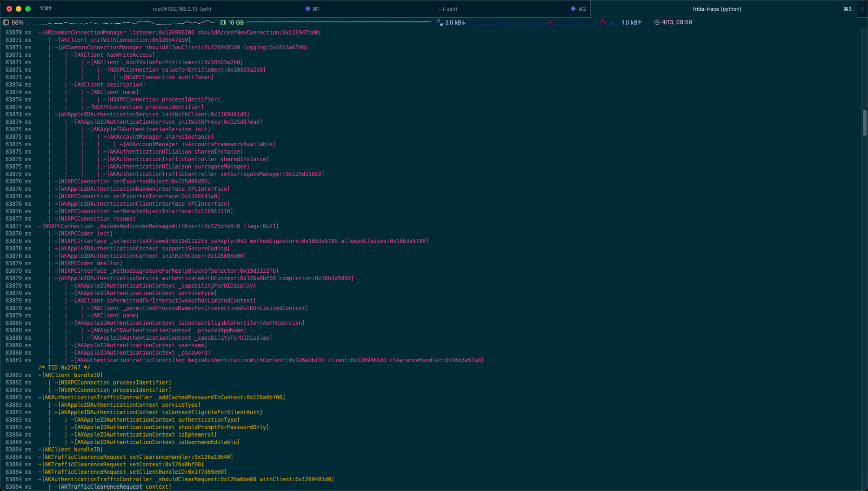Click '_addCachedPasswordInContext:0x126a0bf00' line
The image size is (868, 491).
point(162,397)
